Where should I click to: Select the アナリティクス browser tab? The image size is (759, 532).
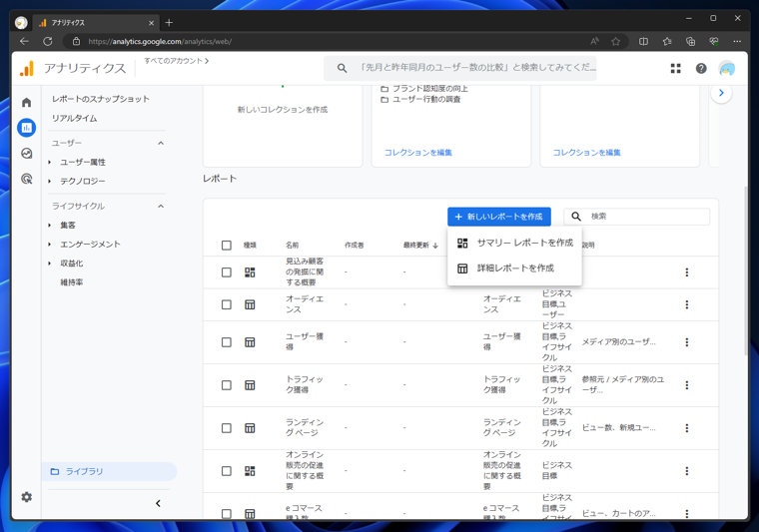(97, 23)
